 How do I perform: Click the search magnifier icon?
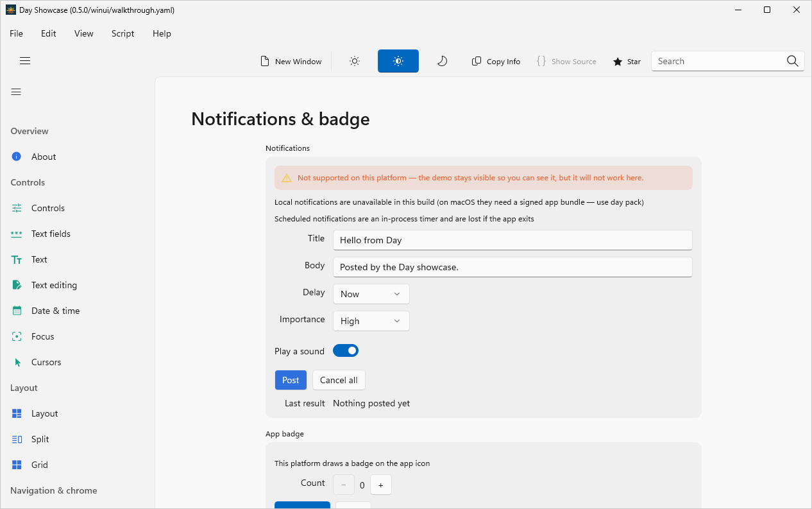pos(793,61)
